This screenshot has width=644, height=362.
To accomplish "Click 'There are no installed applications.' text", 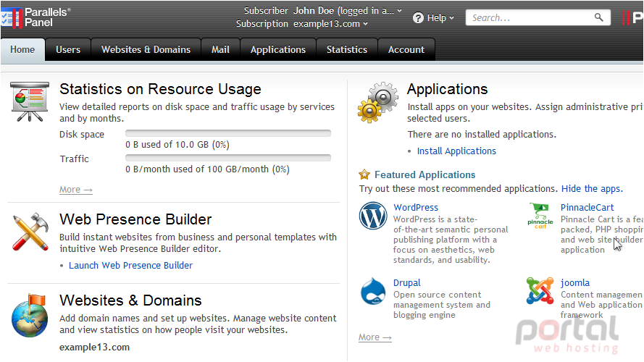I will pyautogui.click(x=482, y=135).
